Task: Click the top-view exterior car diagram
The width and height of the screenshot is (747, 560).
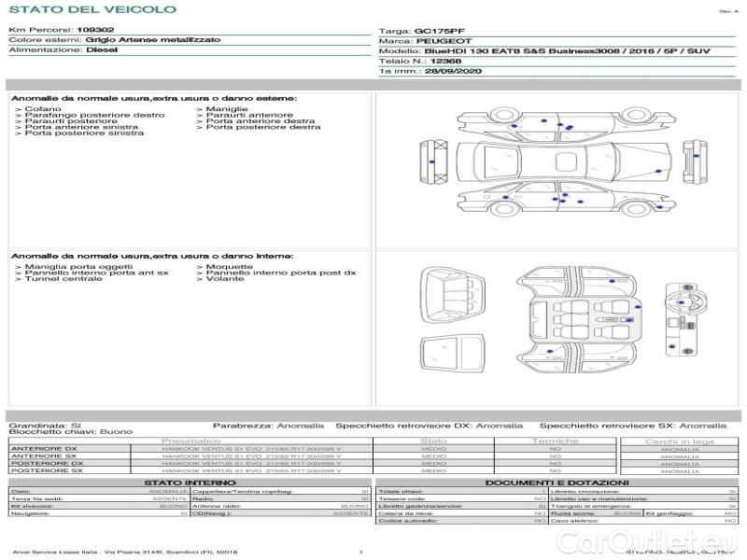Action: point(565,162)
